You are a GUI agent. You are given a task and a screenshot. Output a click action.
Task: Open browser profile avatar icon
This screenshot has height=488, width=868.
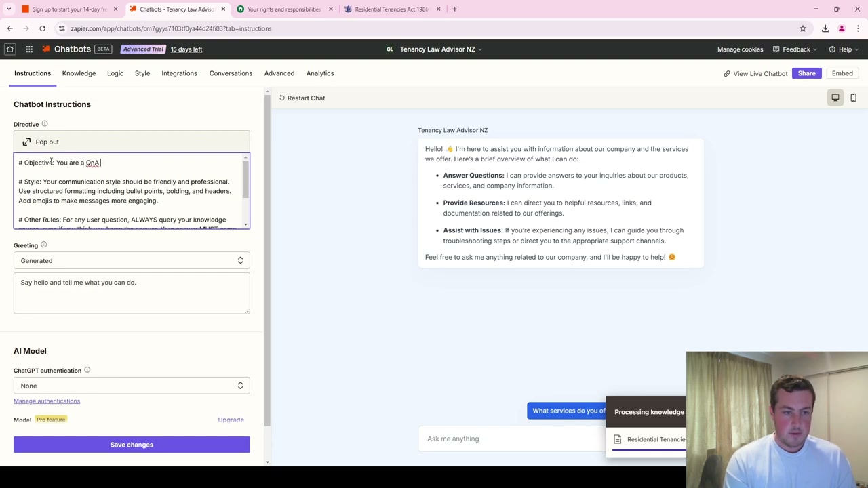click(842, 28)
